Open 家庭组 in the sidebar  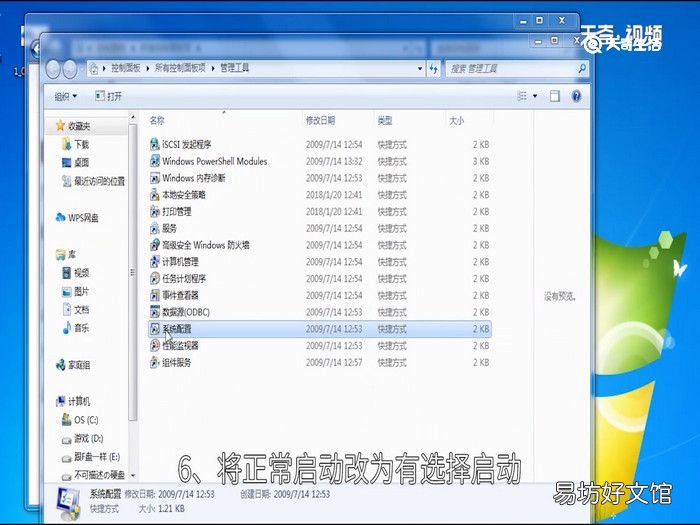(73, 365)
